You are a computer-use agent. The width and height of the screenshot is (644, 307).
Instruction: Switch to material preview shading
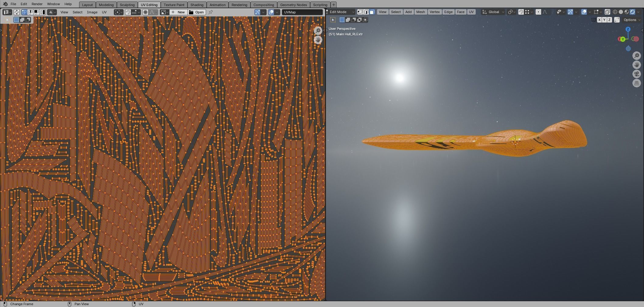(627, 12)
